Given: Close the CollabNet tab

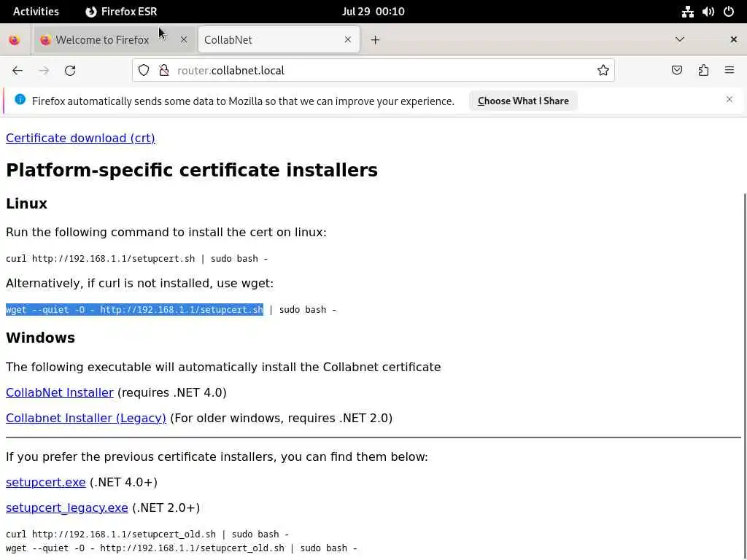Looking at the screenshot, I should pos(348,40).
